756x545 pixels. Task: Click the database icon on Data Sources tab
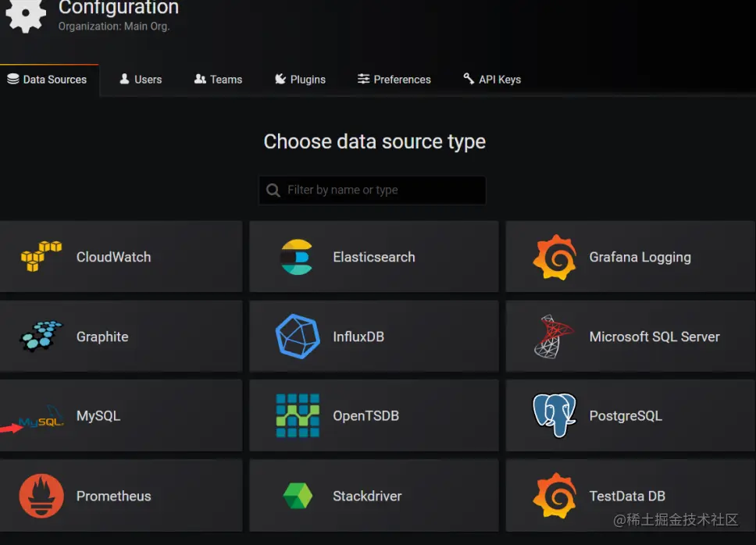pos(13,79)
